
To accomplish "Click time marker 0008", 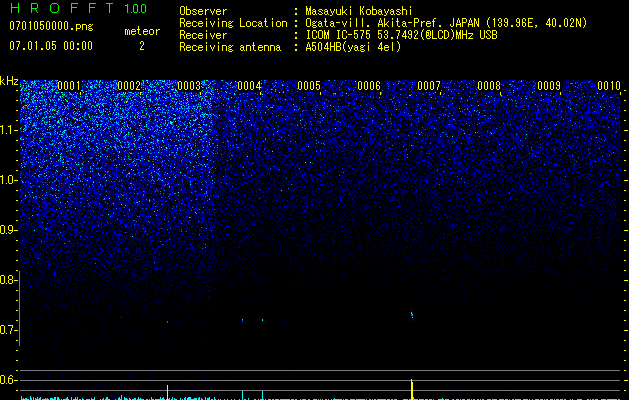I will [x=489, y=86].
